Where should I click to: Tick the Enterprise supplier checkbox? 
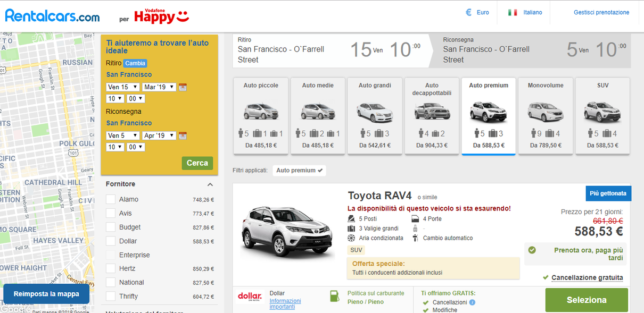point(111,255)
